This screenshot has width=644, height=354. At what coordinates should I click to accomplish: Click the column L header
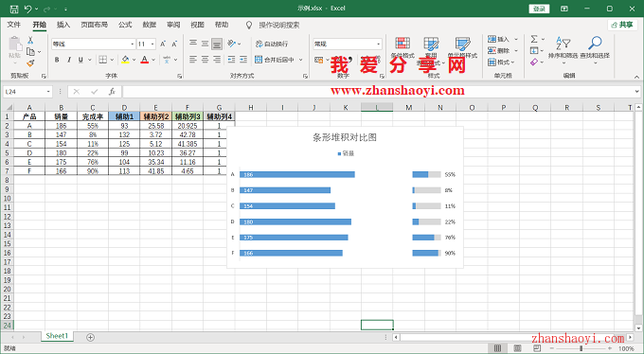point(377,107)
